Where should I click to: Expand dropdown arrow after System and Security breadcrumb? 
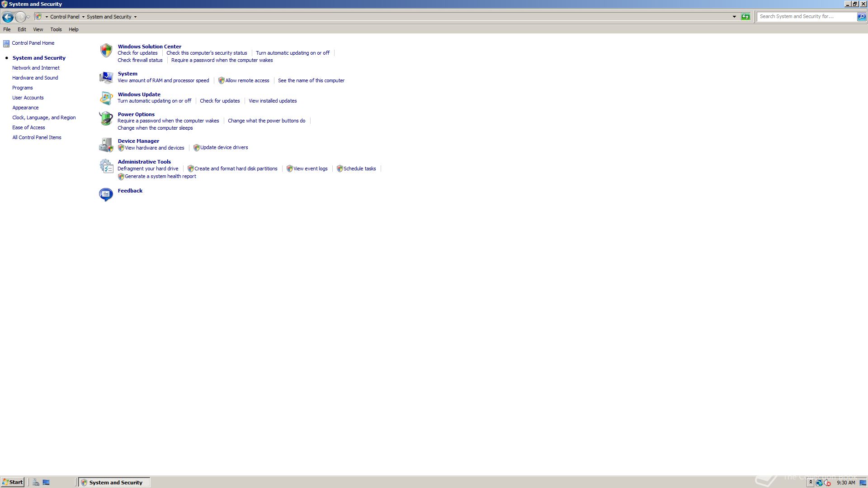135,17
